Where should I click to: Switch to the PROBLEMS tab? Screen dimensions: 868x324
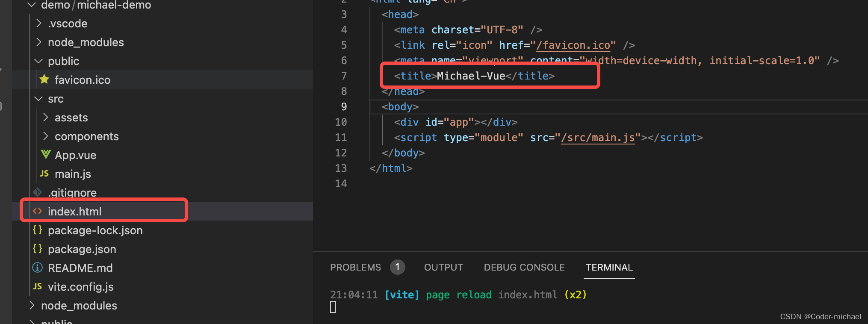[355, 267]
